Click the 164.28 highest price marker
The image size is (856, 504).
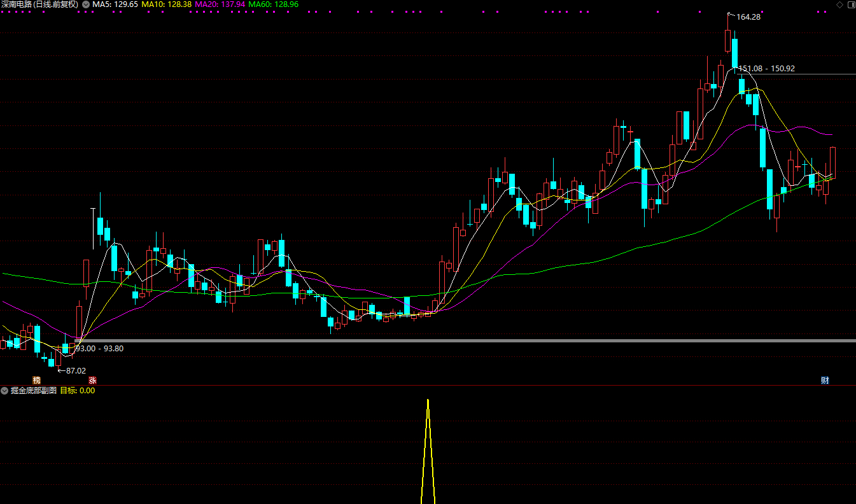click(748, 17)
